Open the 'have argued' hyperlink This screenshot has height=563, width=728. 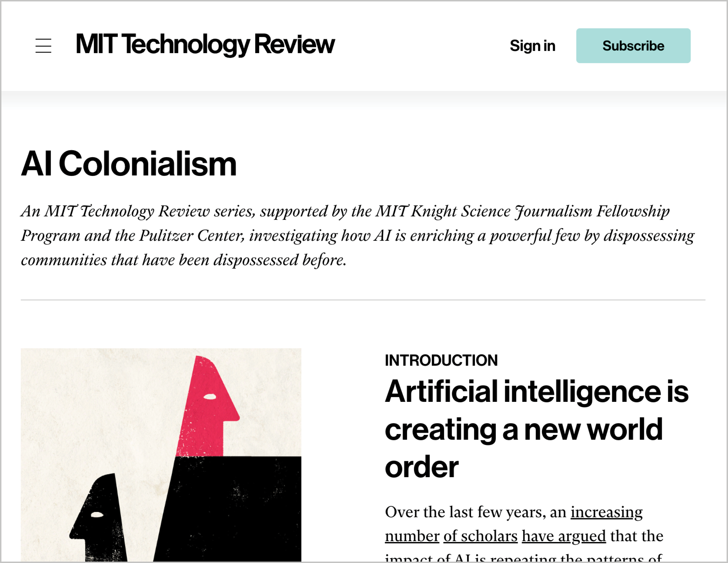564,536
